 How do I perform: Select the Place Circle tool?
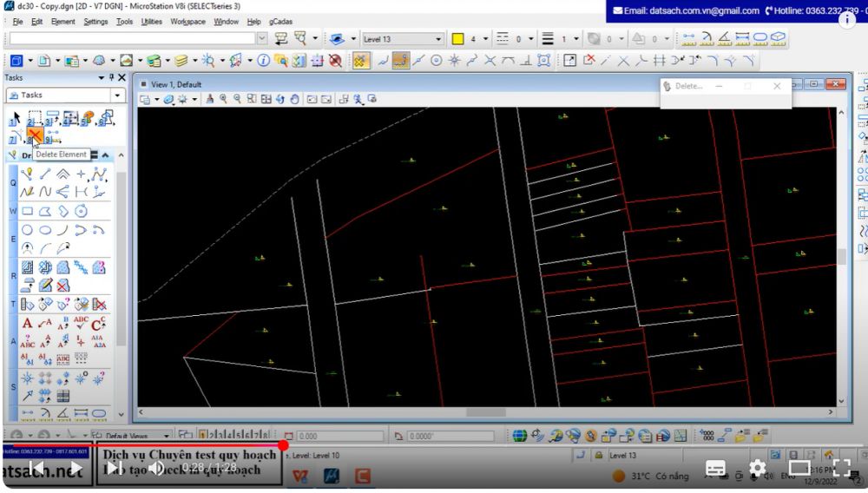coord(27,230)
